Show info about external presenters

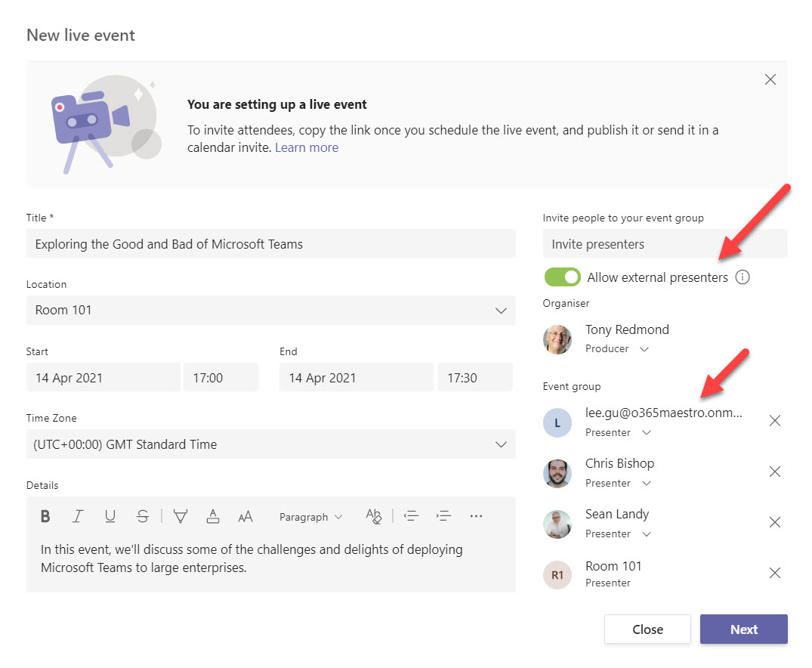point(743,277)
